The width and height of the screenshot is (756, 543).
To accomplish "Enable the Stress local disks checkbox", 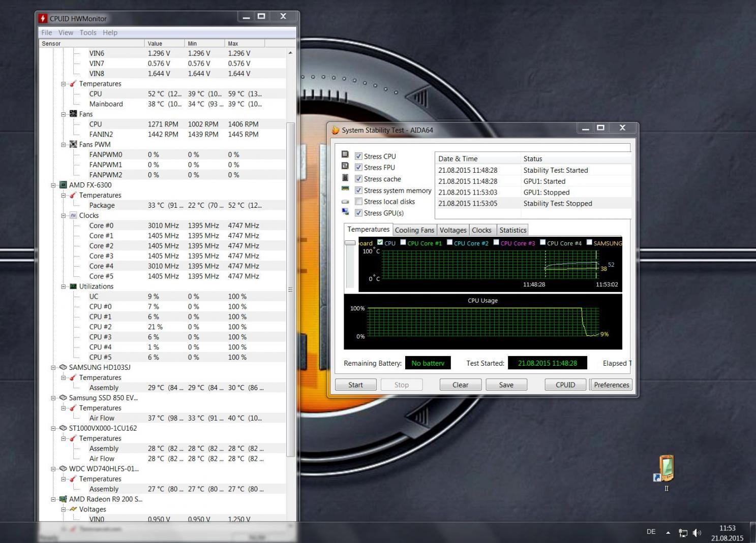I will click(x=358, y=202).
